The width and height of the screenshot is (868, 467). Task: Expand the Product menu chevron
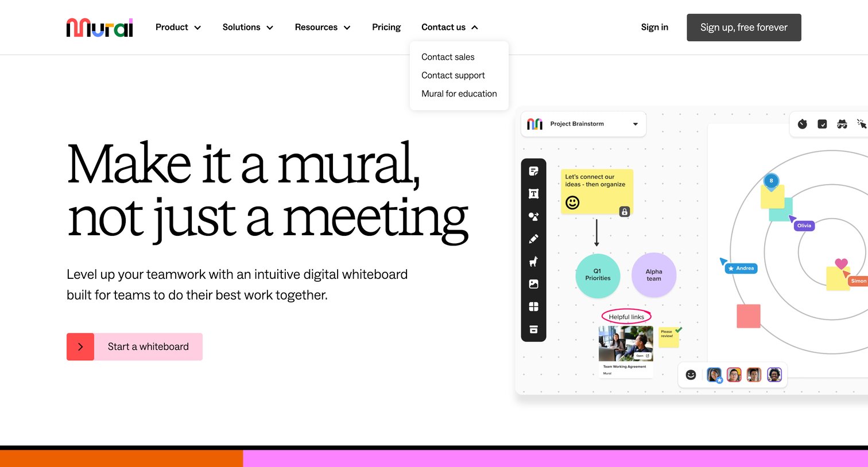pos(197,28)
